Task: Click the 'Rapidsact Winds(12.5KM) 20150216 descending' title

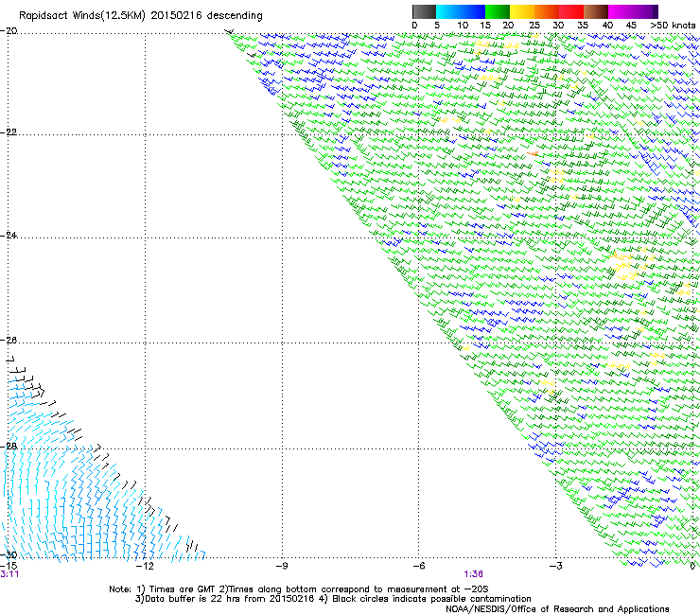Action: click(x=141, y=16)
